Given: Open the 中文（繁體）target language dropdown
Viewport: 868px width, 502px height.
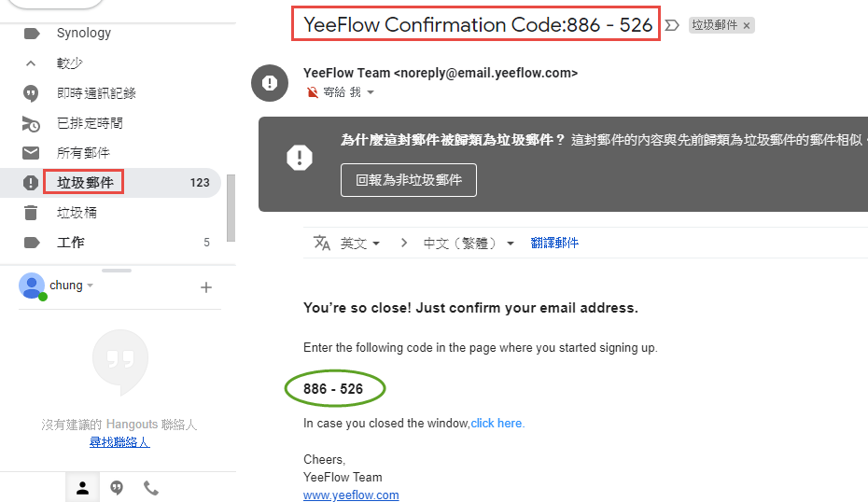Looking at the screenshot, I should (x=469, y=243).
